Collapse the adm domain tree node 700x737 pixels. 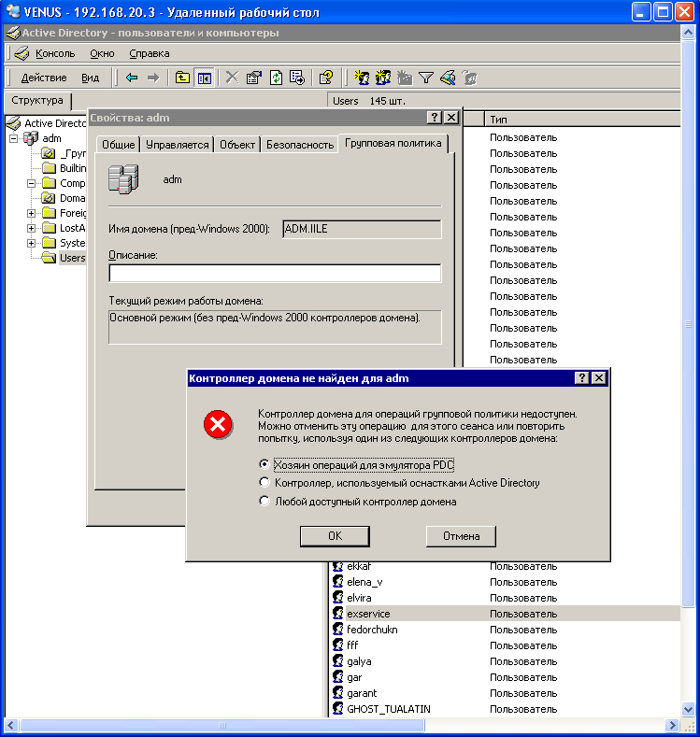(x=14, y=138)
